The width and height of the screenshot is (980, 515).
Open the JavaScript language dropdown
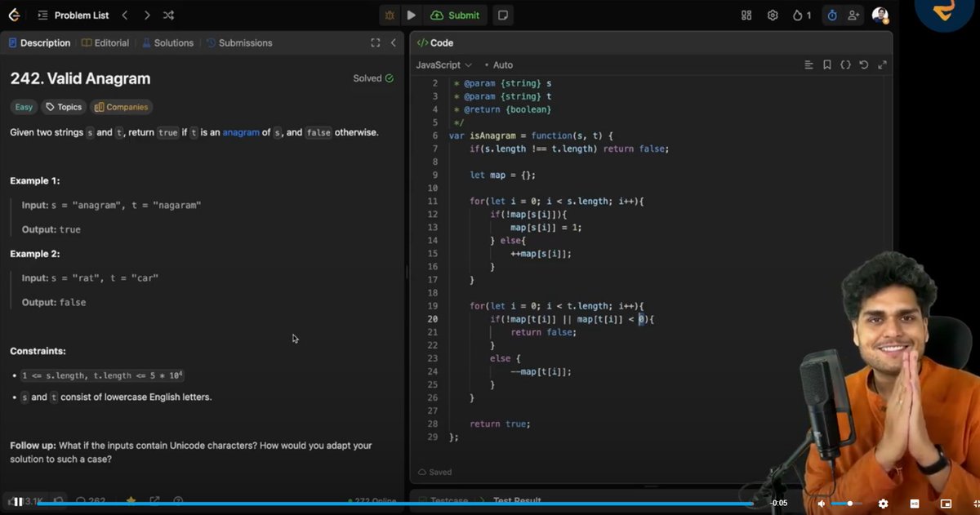tap(443, 64)
